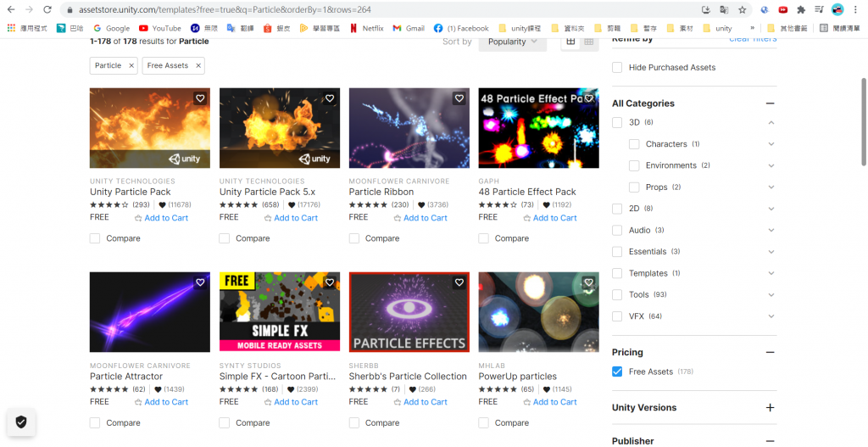Screen dimensions: 868x447
Task: Open the unity bookmarks folder
Action: click(717, 28)
